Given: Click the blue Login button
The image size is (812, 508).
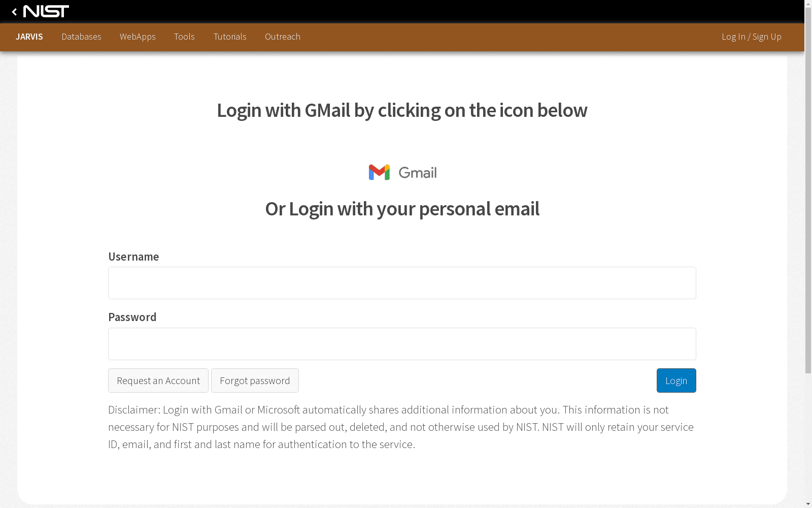Looking at the screenshot, I should coord(676,380).
